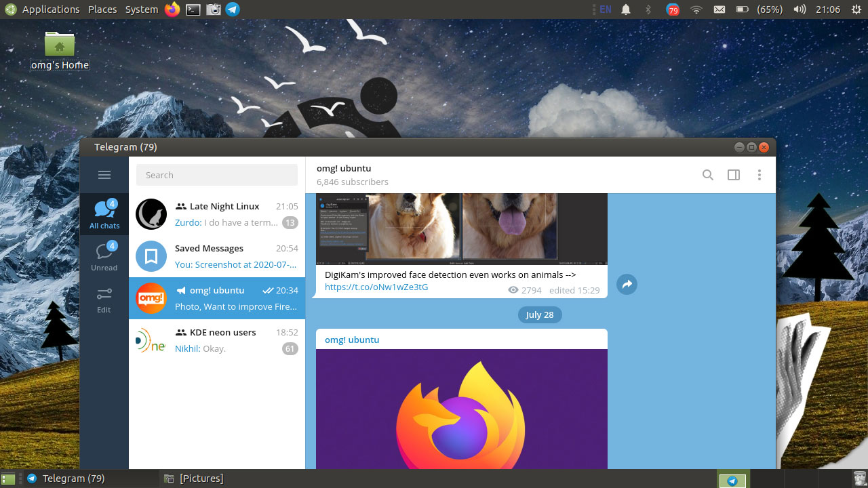The image size is (868, 488).
Task: Open the Edit folders option
Action: (104, 299)
